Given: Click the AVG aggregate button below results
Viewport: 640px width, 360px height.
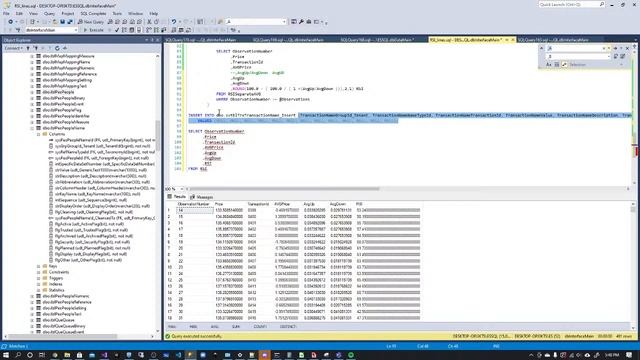Looking at the screenshot, I should 215,327.
